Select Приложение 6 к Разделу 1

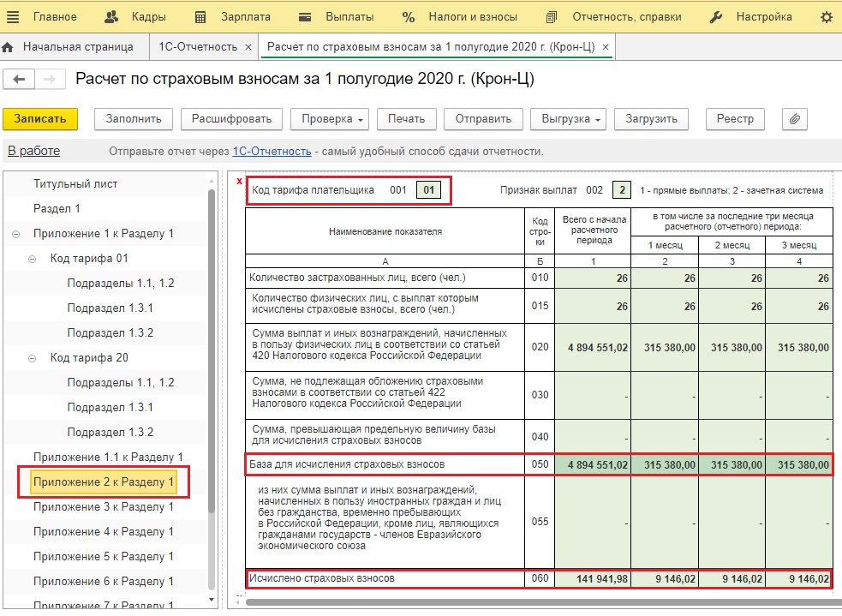click(103, 581)
